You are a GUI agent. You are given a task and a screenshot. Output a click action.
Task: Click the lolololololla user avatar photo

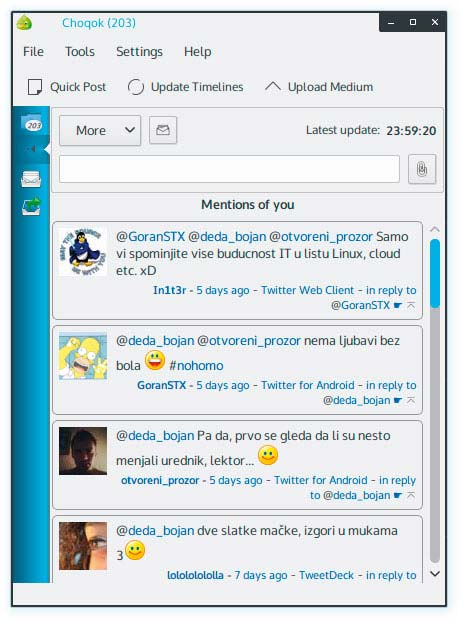83,546
